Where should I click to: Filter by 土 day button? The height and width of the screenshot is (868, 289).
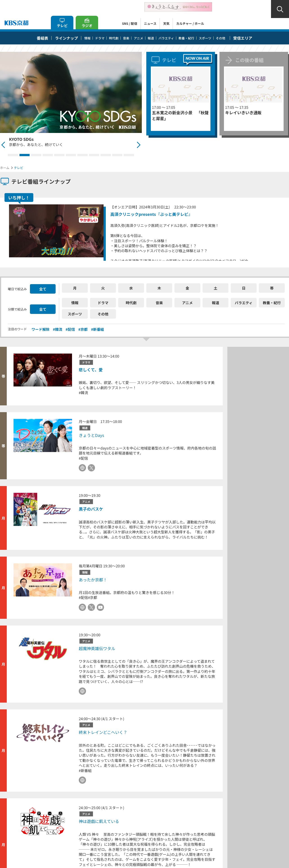click(x=215, y=288)
